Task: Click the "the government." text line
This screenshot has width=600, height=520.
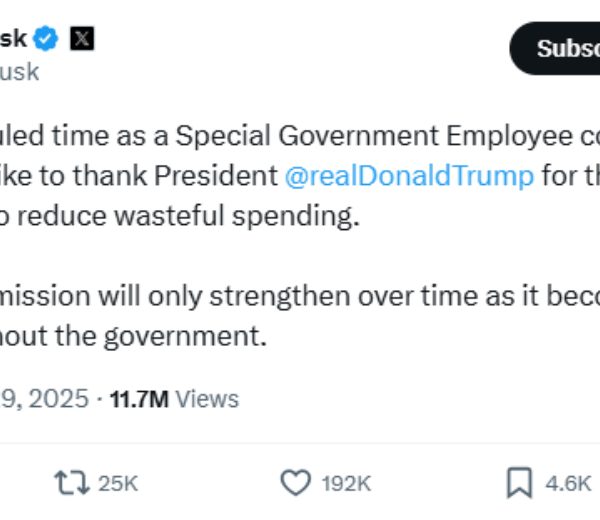Action: click(135, 336)
